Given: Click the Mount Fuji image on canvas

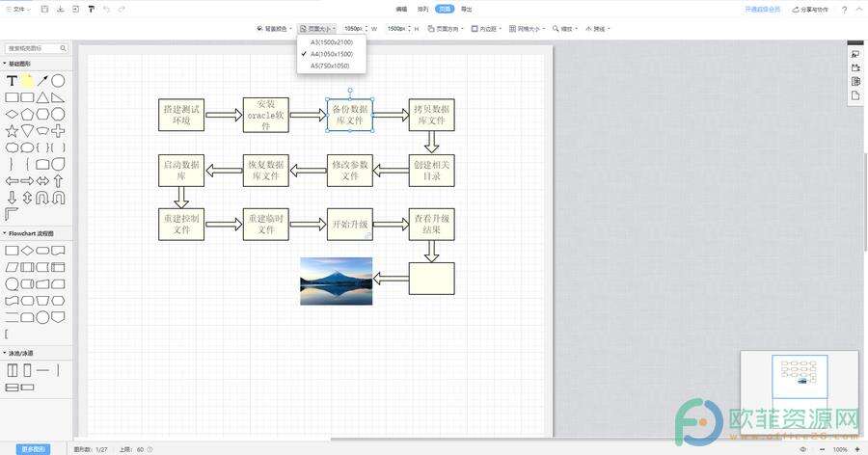Looking at the screenshot, I should (336, 281).
